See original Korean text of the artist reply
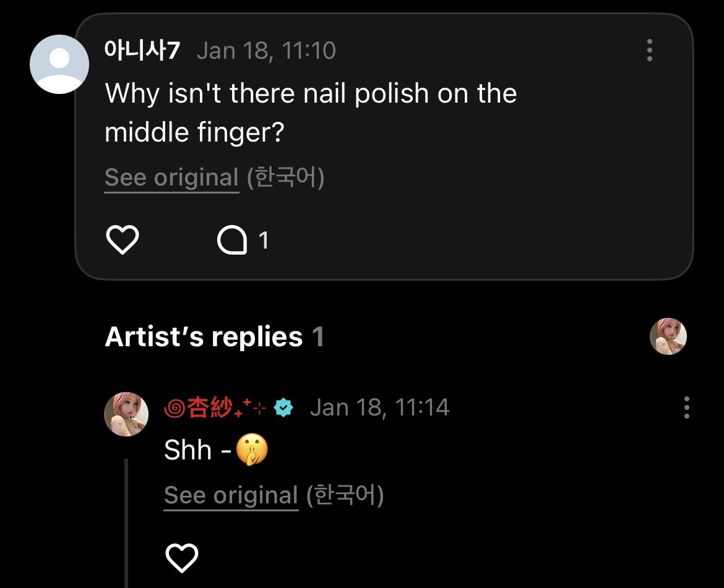This screenshot has width=724, height=588. (x=231, y=496)
